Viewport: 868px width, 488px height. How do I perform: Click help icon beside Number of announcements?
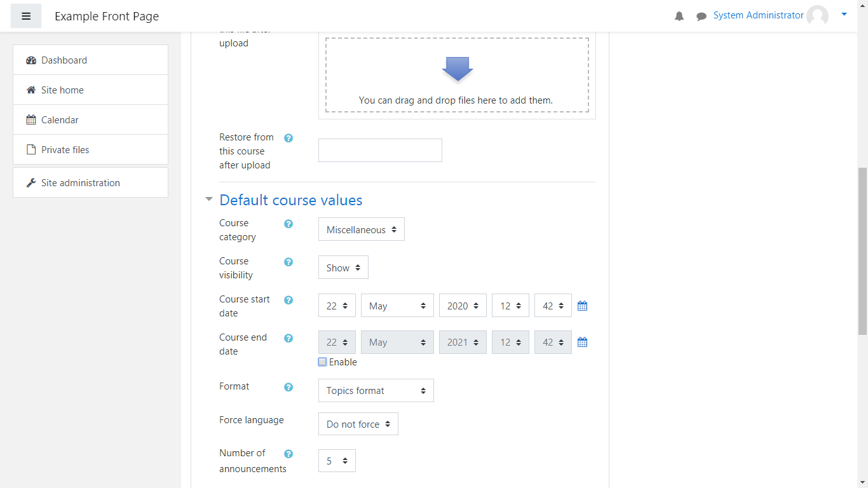(x=288, y=454)
